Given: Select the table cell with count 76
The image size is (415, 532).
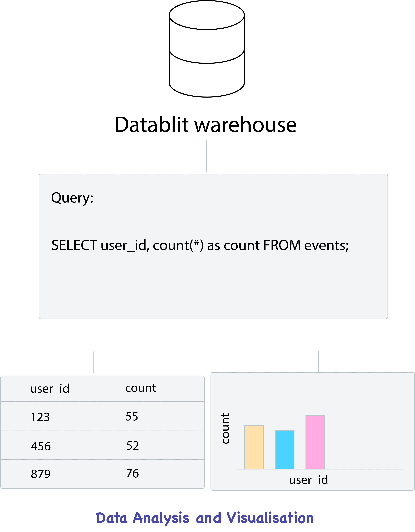Looking at the screenshot, I should tap(132, 474).
